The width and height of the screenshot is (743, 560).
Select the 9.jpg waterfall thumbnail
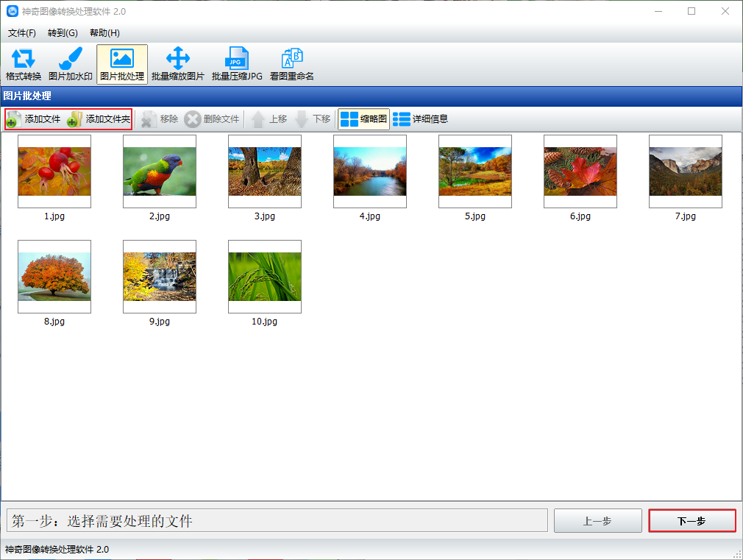pos(160,277)
